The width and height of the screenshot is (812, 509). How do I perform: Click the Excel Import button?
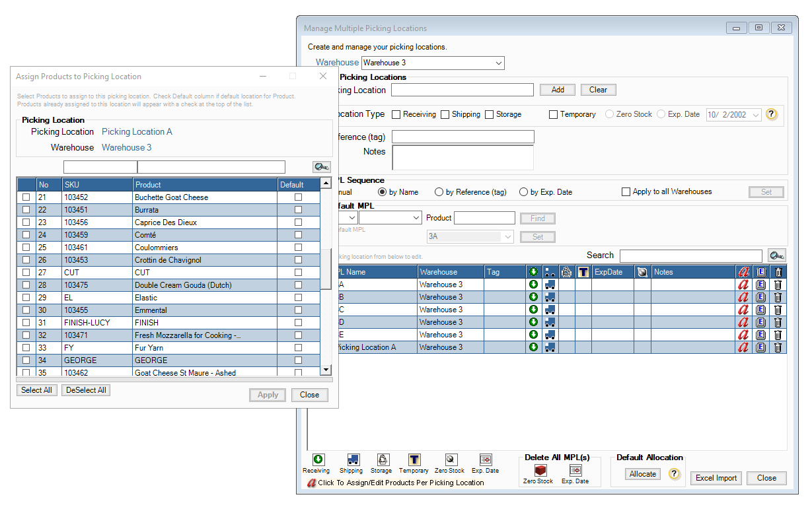(716, 478)
